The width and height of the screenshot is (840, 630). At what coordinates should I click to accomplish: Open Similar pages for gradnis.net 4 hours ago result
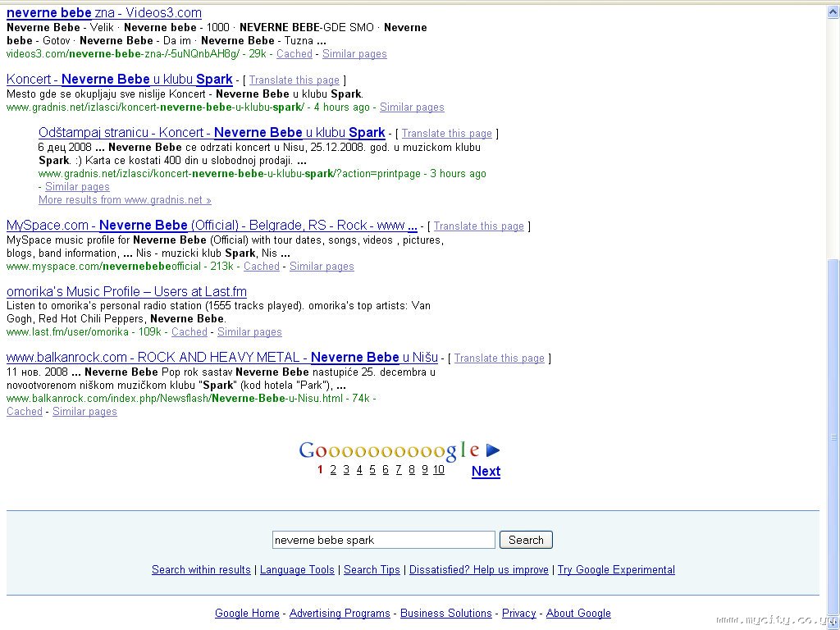point(412,107)
